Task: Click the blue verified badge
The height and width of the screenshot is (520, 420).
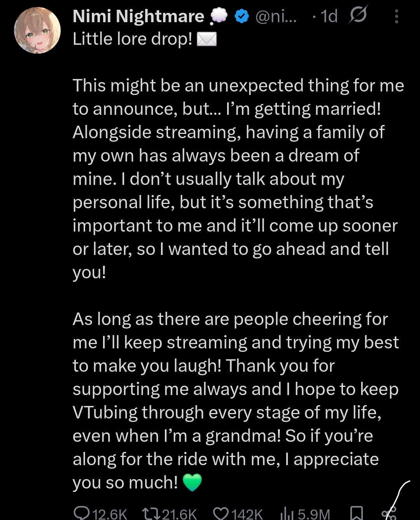Action: pyautogui.click(x=242, y=16)
